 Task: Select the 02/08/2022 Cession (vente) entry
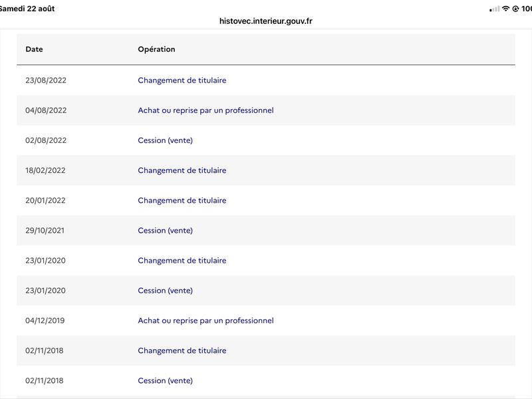tap(165, 140)
